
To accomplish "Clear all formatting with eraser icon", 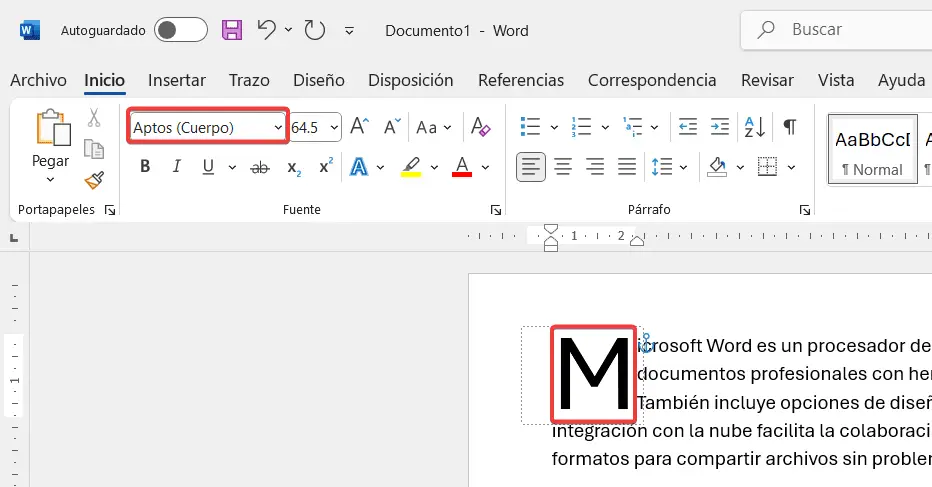I will click(480, 127).
